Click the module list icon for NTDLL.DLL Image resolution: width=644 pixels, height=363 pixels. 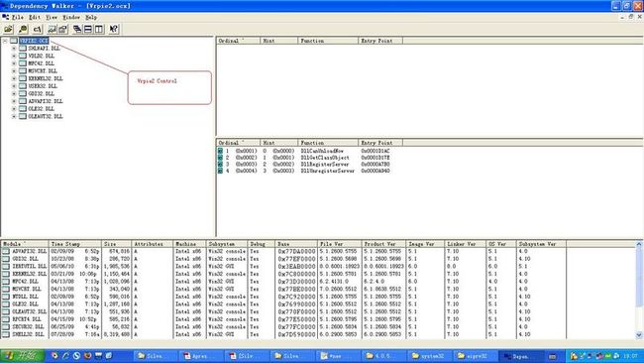pos(6,297)
